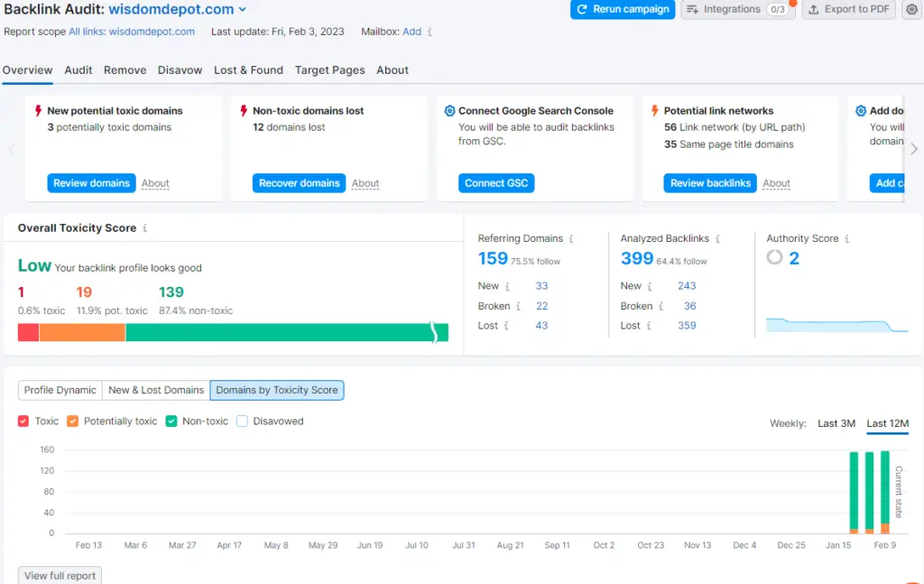Click info icon for Referring Domains Lost
Screen dimensions: 924x584
tap(505, 326)
